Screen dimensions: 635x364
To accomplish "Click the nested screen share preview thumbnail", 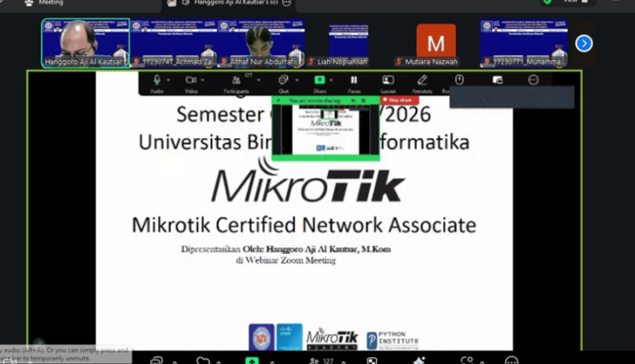I will coord(326,130).
